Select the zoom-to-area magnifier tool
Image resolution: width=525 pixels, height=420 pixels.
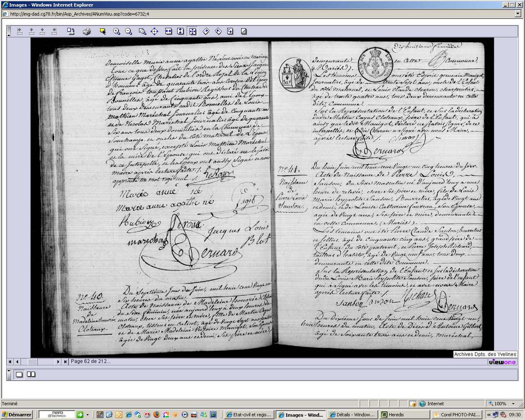pos(142,32)
